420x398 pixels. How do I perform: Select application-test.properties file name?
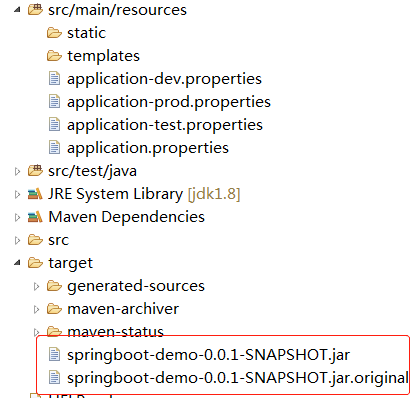[165, 125]
